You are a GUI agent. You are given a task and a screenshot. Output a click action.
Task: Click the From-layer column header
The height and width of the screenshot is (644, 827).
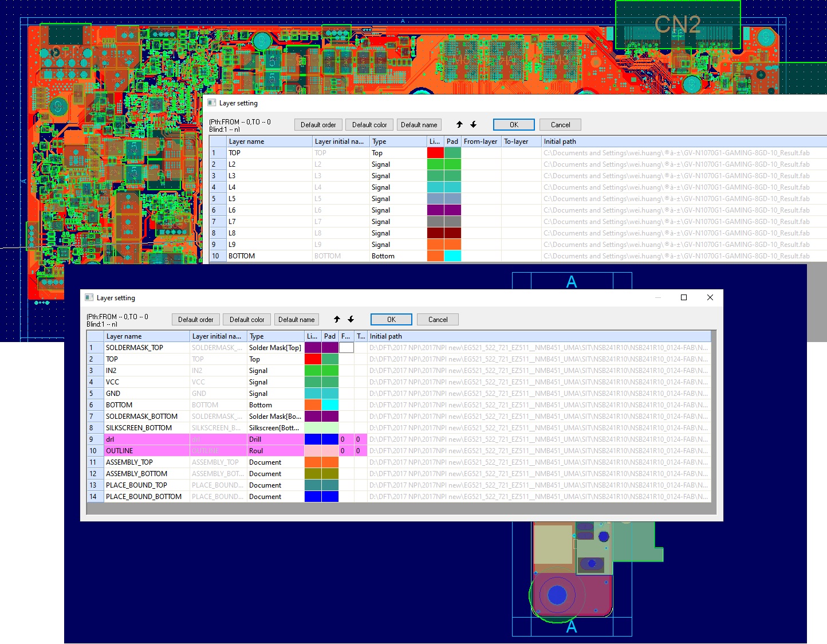[481, 142]
